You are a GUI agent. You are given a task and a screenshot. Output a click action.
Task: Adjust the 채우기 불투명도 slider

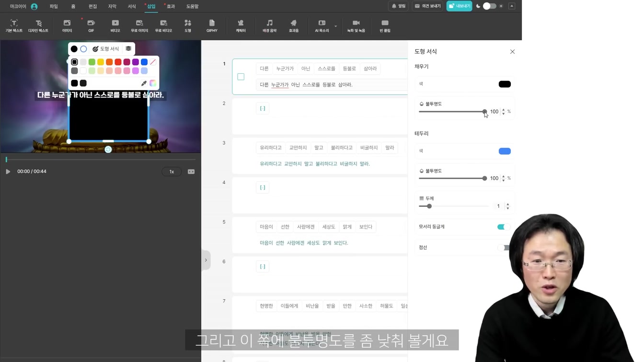pos(452,112)
